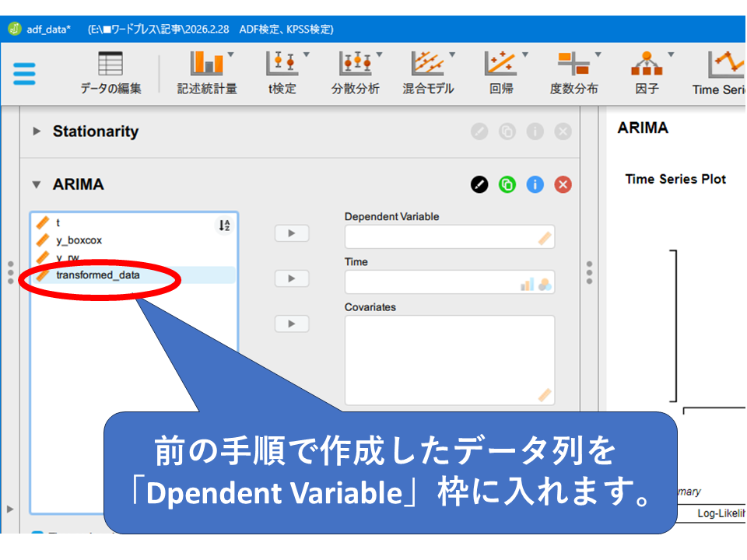Select transformed_data in the variable list

coord(98,275)
